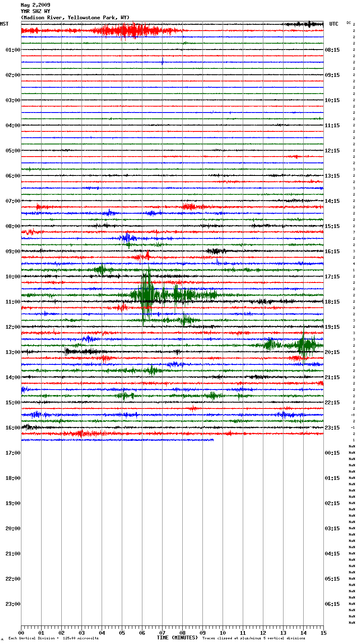Select the 15:00 MST hour label
357x644 pixels.
(x=13, y=403)
